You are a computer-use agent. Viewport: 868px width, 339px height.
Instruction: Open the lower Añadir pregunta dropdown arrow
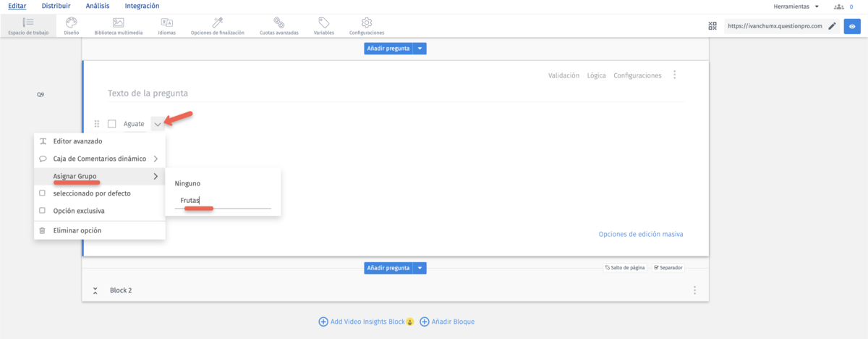420,268
